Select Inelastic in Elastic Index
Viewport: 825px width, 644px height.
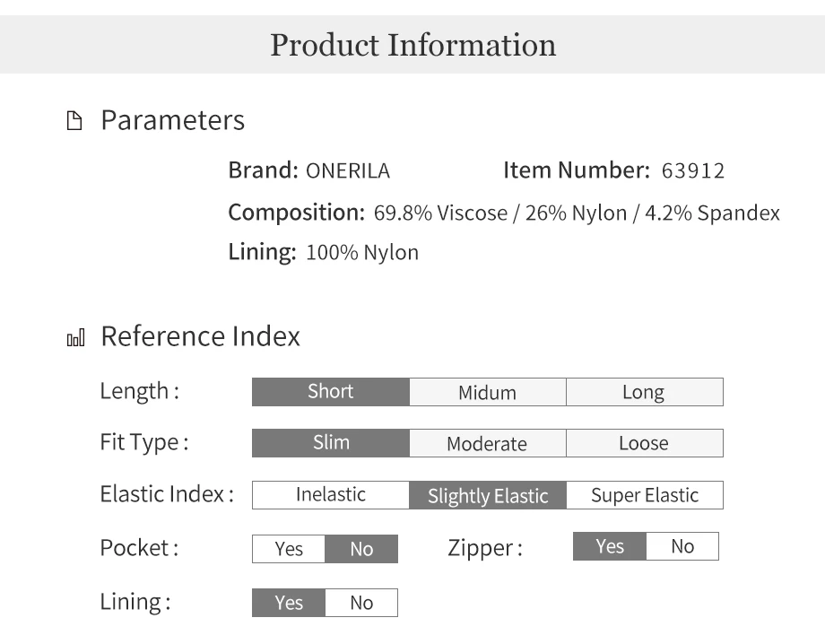(x=330, y=495)
